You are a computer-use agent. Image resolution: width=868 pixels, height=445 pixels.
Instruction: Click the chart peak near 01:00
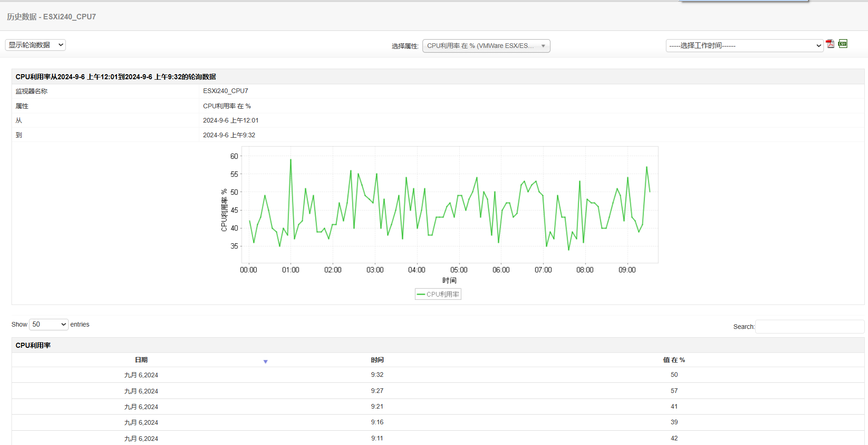[290, 160]
